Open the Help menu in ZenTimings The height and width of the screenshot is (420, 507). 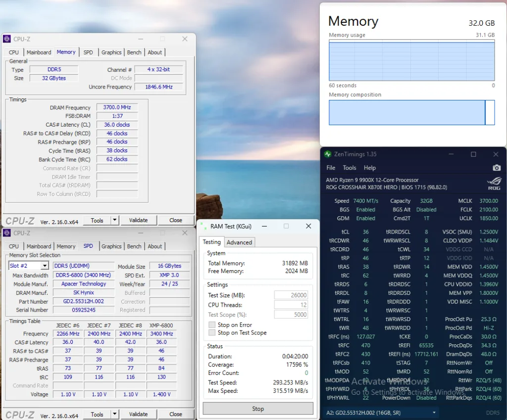coord(370,168)
